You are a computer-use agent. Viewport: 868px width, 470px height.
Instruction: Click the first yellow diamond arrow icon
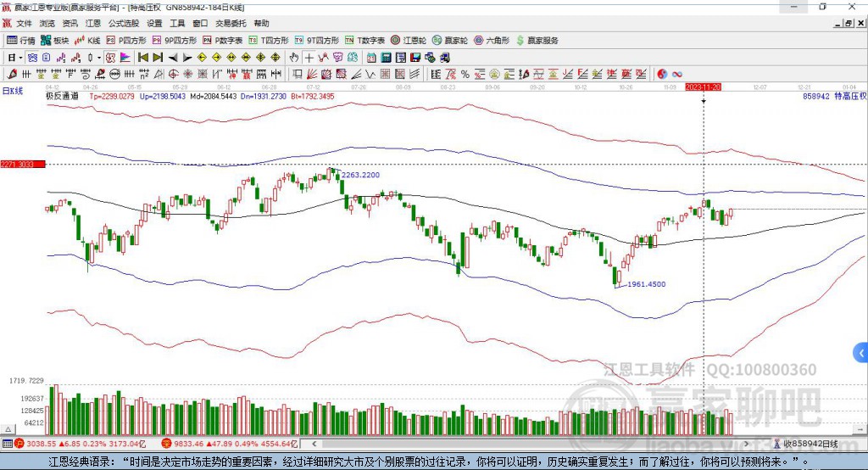202,58
